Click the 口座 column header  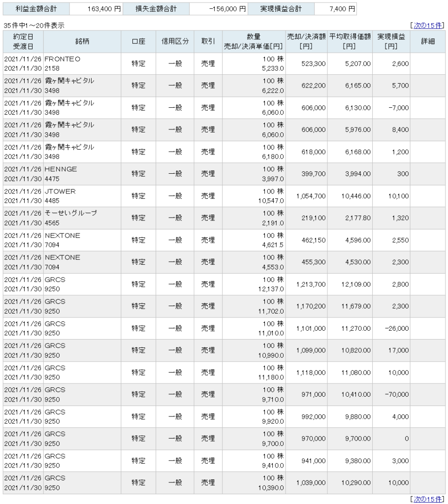tap(138, 41)
